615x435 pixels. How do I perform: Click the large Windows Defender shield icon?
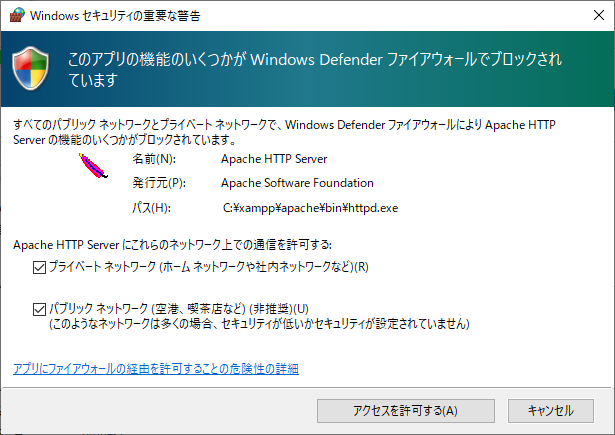33,68
